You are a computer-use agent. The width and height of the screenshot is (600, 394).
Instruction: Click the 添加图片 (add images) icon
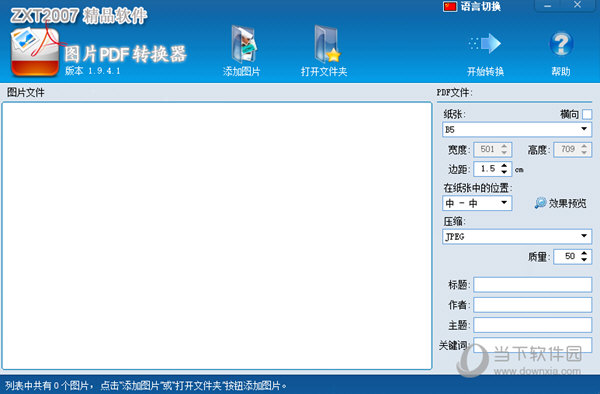tap(244, 44)
